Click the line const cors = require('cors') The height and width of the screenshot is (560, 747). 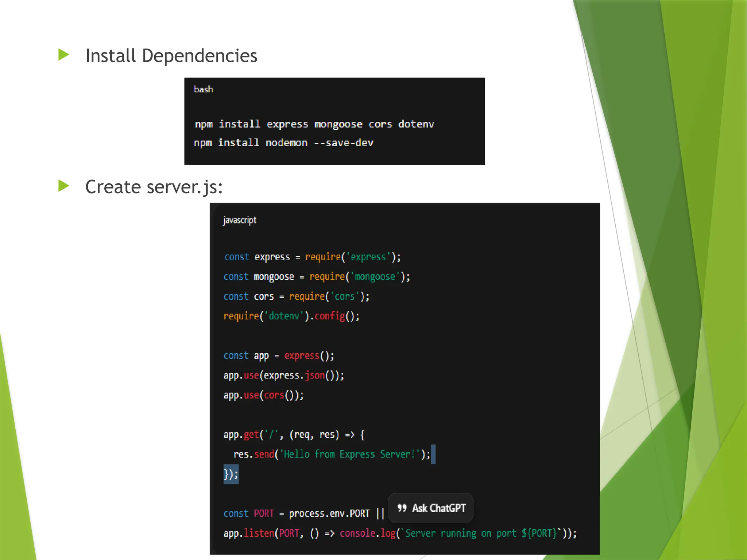(x=297, y=296)
